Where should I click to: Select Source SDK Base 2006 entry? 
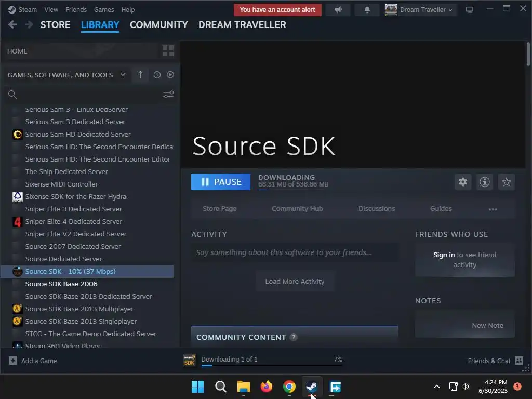[x=61, y=284]
